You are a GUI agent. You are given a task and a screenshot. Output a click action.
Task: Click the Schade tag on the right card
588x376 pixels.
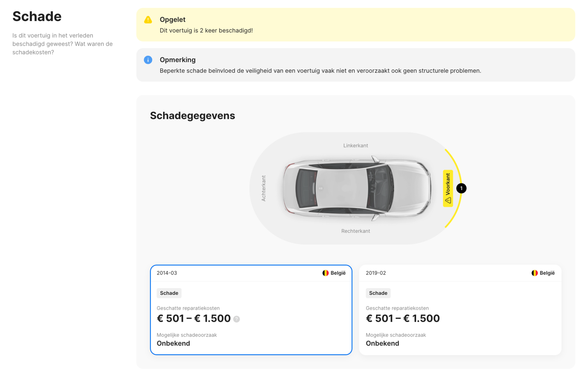pyautogui.click(x=378, y=293)
